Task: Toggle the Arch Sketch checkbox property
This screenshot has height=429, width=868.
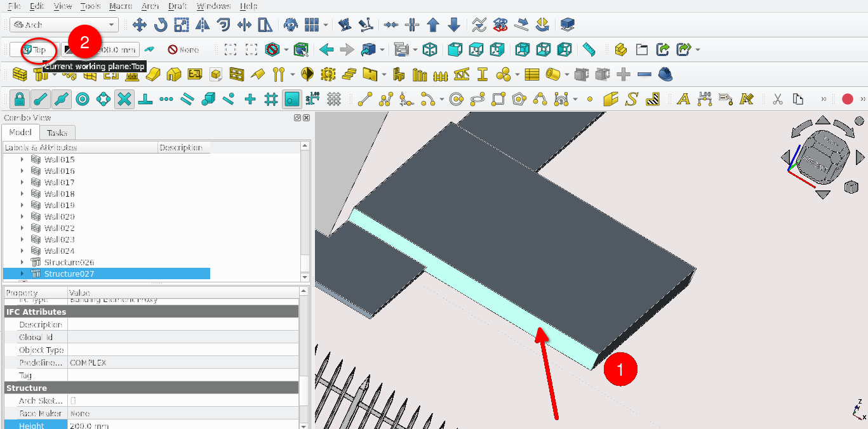Action: click(x=73, y=400)
